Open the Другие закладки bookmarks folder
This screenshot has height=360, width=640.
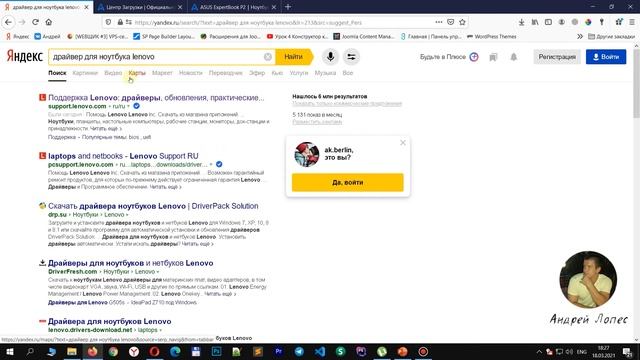tap(611, 36)
